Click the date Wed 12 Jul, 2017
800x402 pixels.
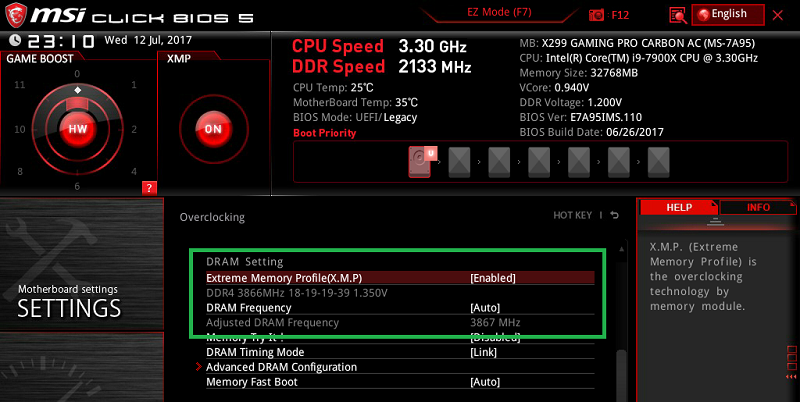point(148,40)
